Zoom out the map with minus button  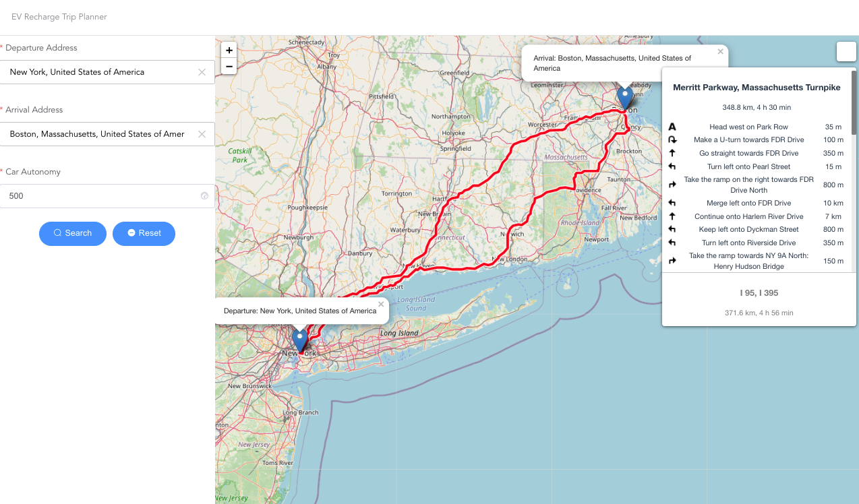pyautogui.click(x=229, y=66)
